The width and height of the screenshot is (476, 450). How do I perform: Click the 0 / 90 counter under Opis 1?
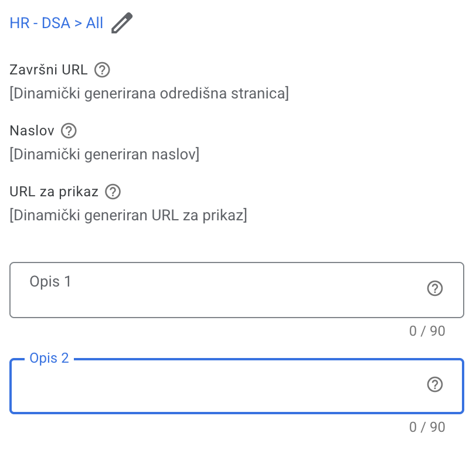427,331
